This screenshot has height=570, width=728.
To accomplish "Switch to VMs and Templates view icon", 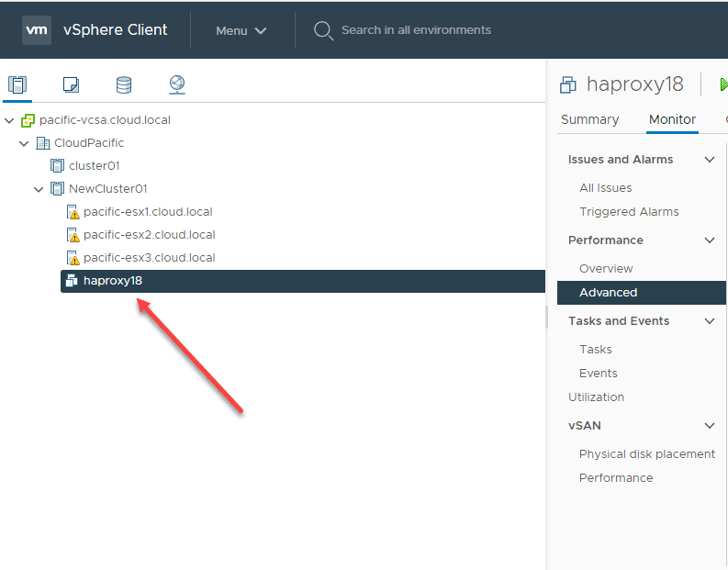I will [x=71, y=85].
